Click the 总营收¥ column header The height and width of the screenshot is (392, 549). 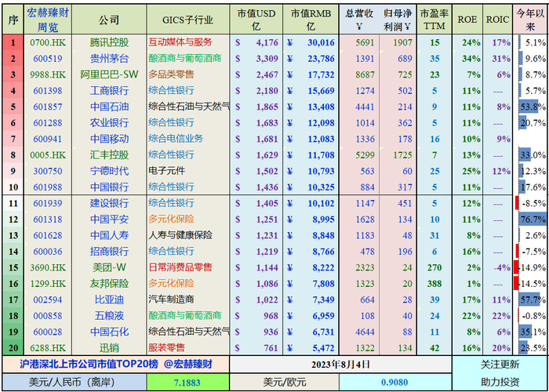358,20
